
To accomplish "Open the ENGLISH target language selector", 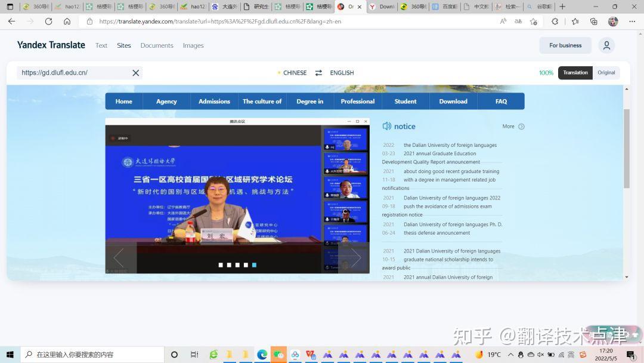I will (342, 72).
